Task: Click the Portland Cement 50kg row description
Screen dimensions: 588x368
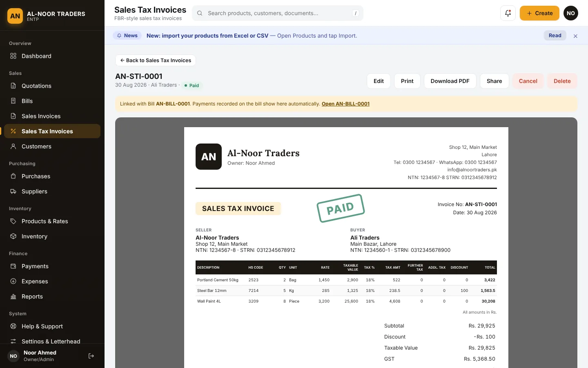Action: pyautogui.click(x=218, y=280)
